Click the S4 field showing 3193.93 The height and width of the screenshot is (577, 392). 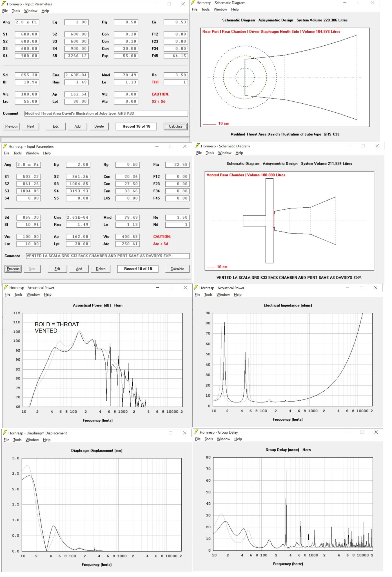pos(78,191)
